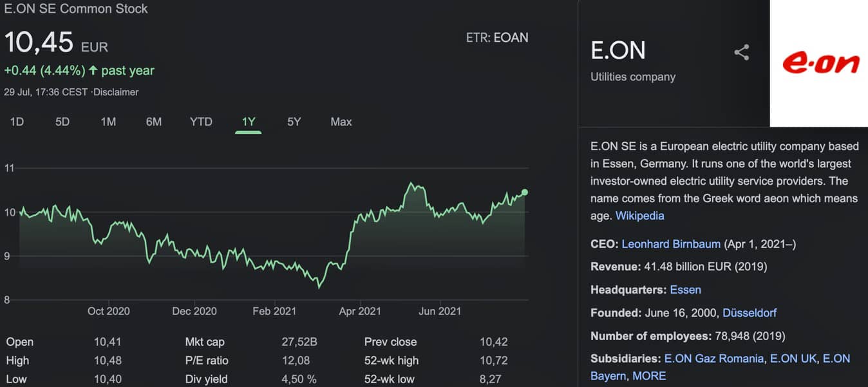This screenshot has height=387, width=868.
Task: Click the E.ON knowledge panel title
Action: tap(618, 50)
